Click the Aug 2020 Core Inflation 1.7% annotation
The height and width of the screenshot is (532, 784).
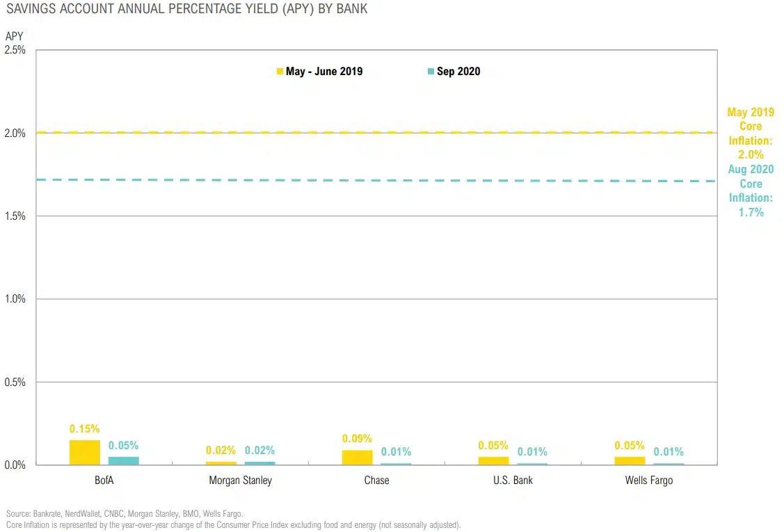click(x=751, y=191)
